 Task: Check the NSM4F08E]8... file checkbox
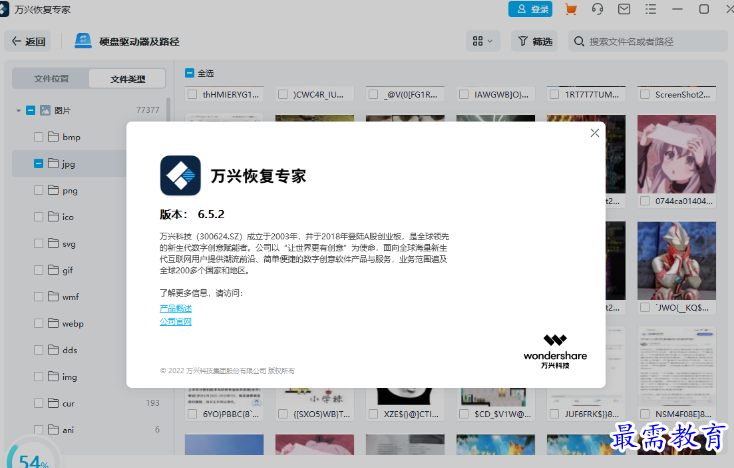645,414
